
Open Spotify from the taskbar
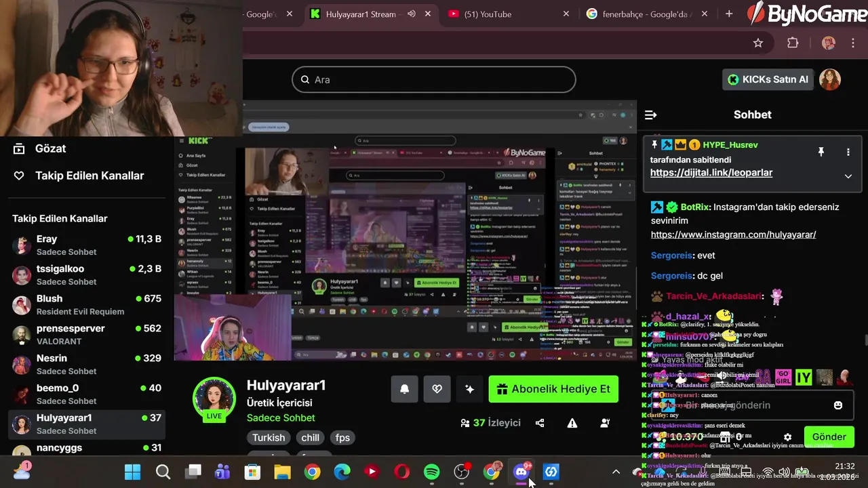point(431,472)
